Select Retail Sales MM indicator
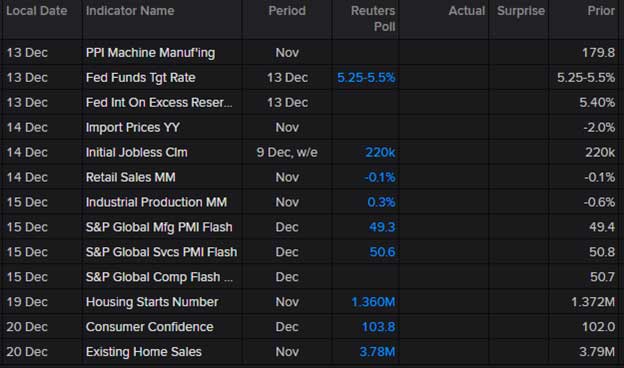 click(x=131, y=177)
